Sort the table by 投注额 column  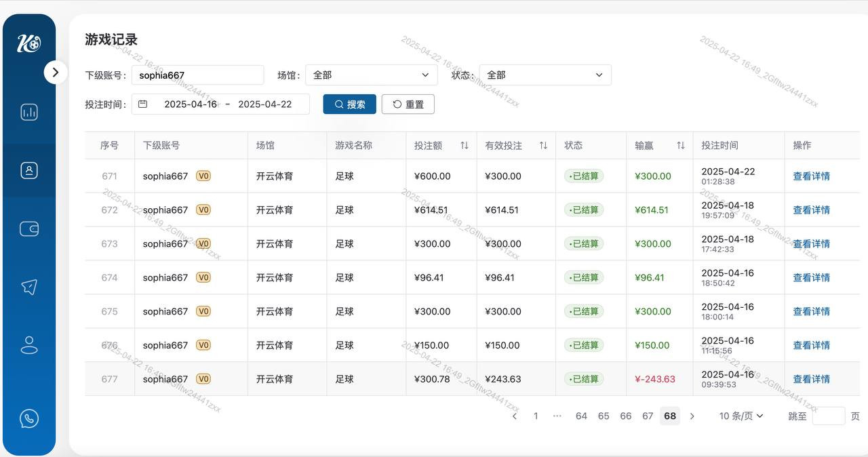click(464, 145)
